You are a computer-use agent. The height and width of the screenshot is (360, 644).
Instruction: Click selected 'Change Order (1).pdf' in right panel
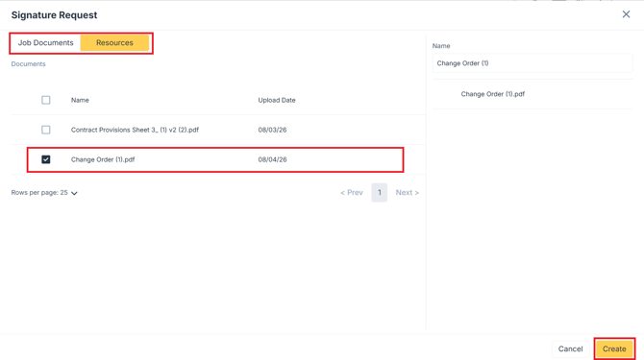coord(492,94)
